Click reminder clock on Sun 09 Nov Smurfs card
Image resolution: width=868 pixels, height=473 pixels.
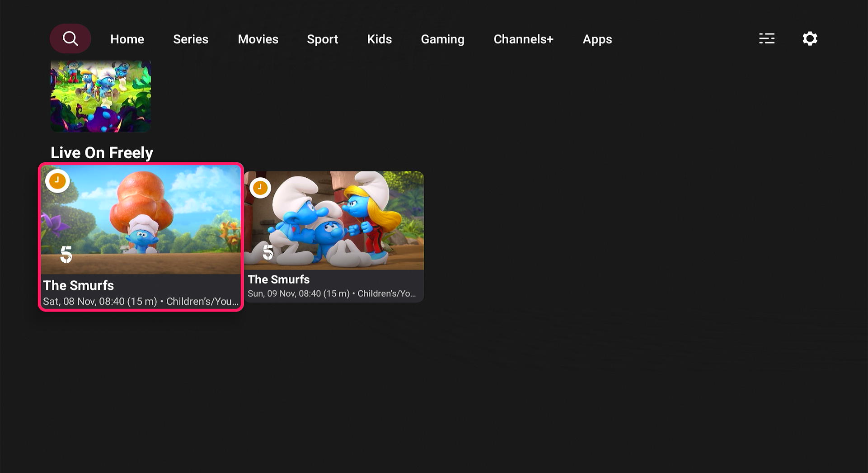[x=260, y=187]
